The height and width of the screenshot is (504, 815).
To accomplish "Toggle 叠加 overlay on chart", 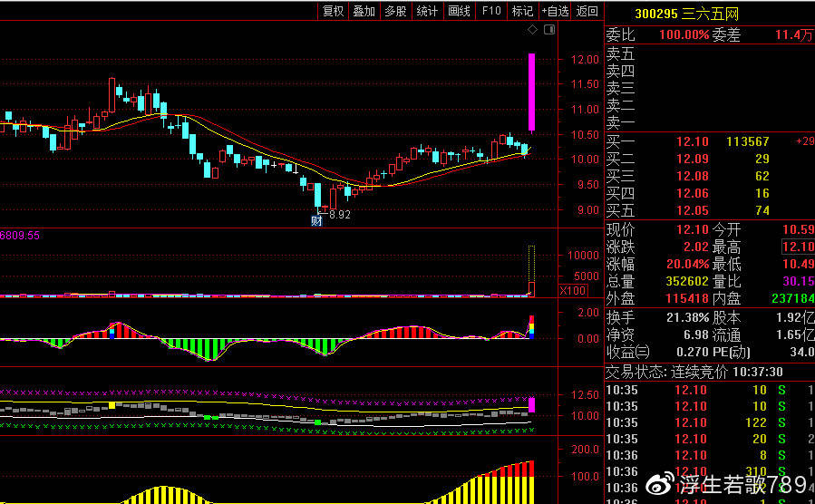I will tap(364, 11).
